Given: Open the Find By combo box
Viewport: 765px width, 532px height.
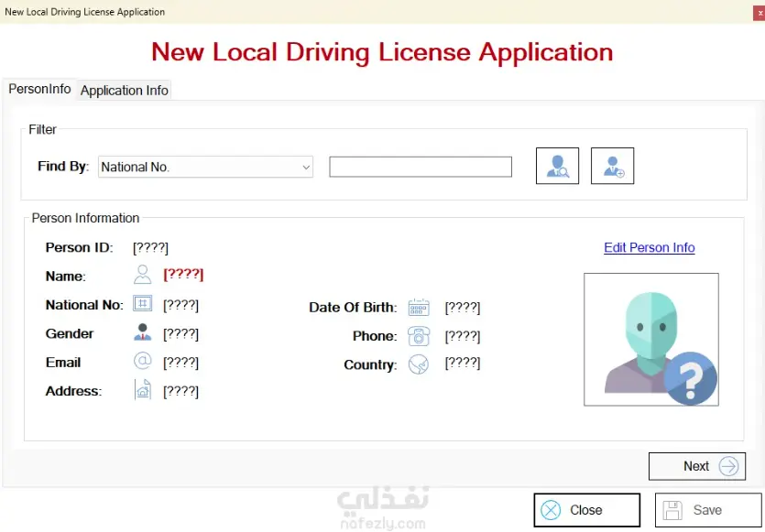Looking at the screenshot, I should coord(205,167).
